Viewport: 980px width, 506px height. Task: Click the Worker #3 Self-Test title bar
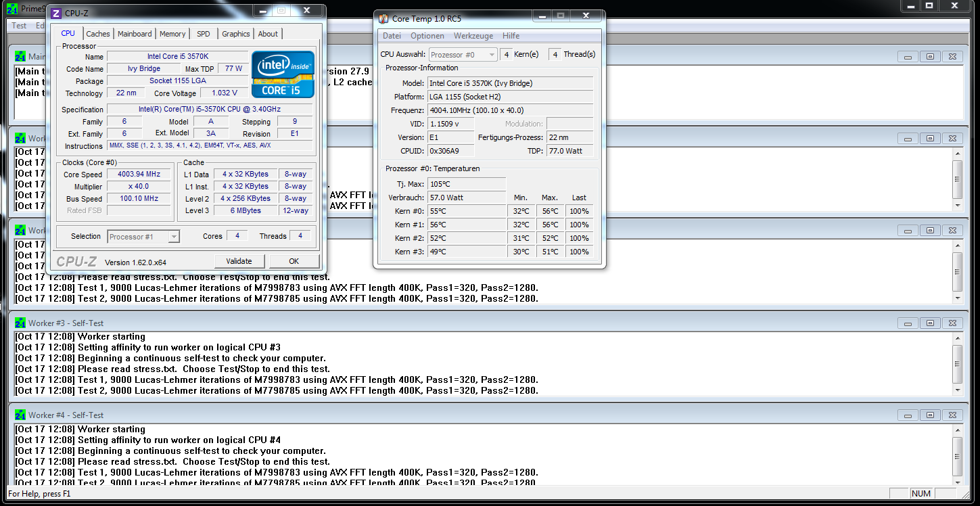(x=486, y=323)
